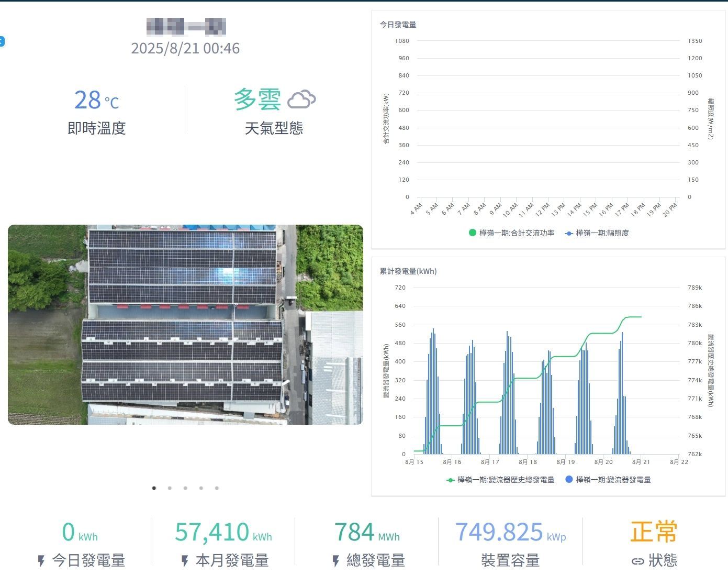
Task: Select the fifth carousel dot indicator
Action: [x=217, y=488]
